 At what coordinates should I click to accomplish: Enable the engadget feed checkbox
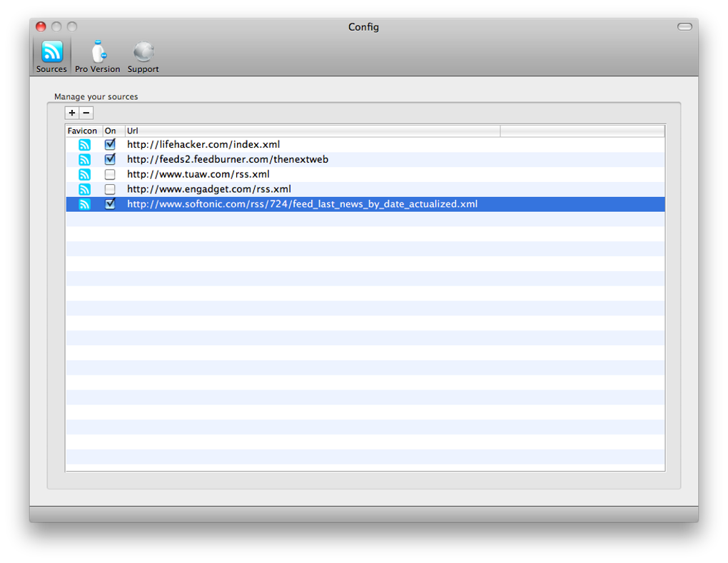coord(110,190)
